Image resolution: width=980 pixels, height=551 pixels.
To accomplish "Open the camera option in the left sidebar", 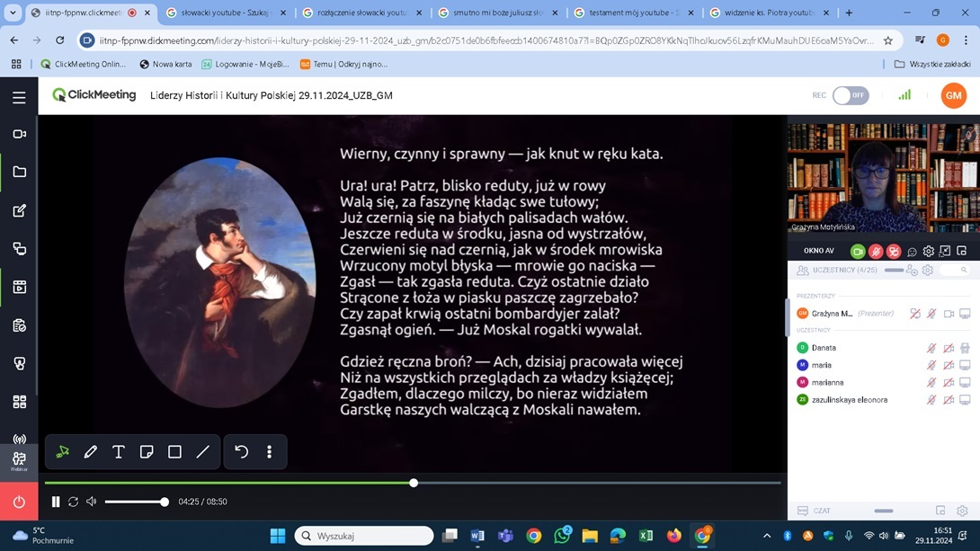I will [x=20, y=134].
